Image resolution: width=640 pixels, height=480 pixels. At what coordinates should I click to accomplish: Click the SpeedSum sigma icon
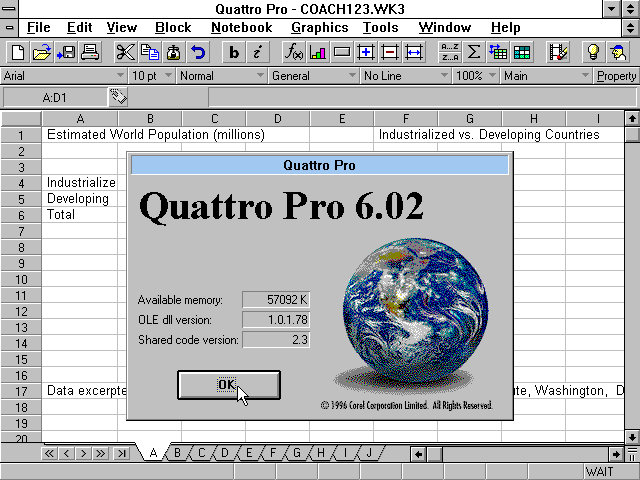[x=474, y=53]
